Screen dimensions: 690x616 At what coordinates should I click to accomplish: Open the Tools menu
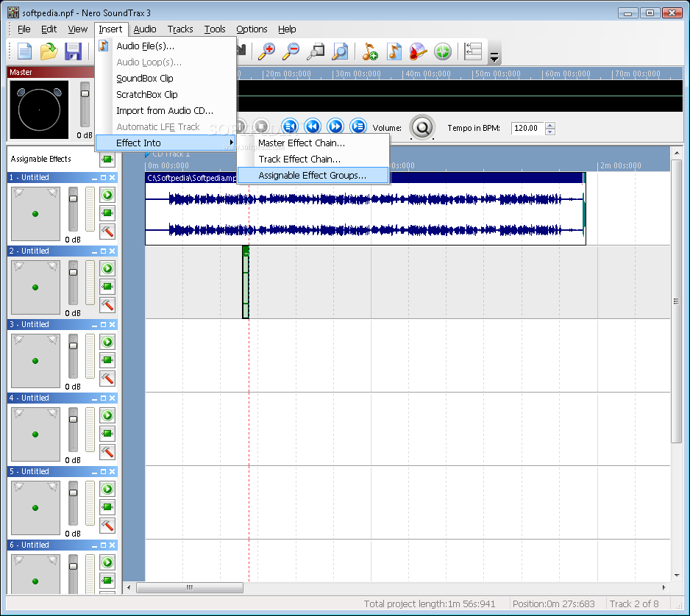215,29
